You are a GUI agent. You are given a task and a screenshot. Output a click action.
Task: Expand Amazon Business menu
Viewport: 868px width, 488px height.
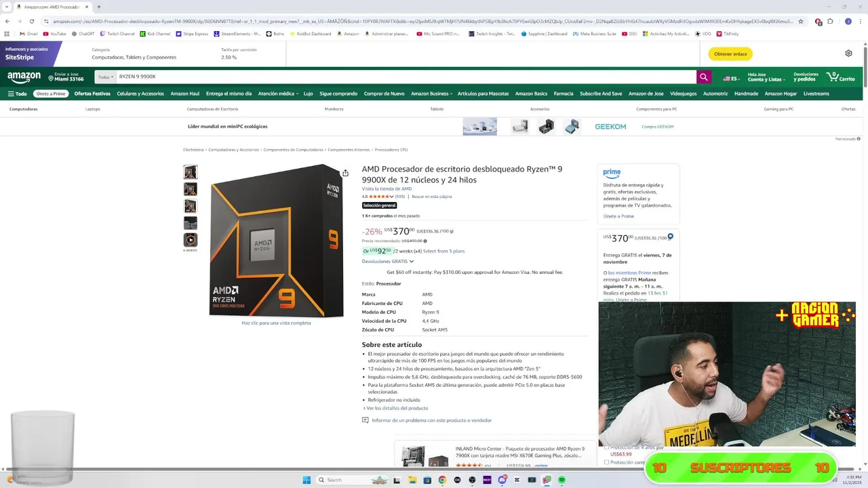click(x=431, y=94)
